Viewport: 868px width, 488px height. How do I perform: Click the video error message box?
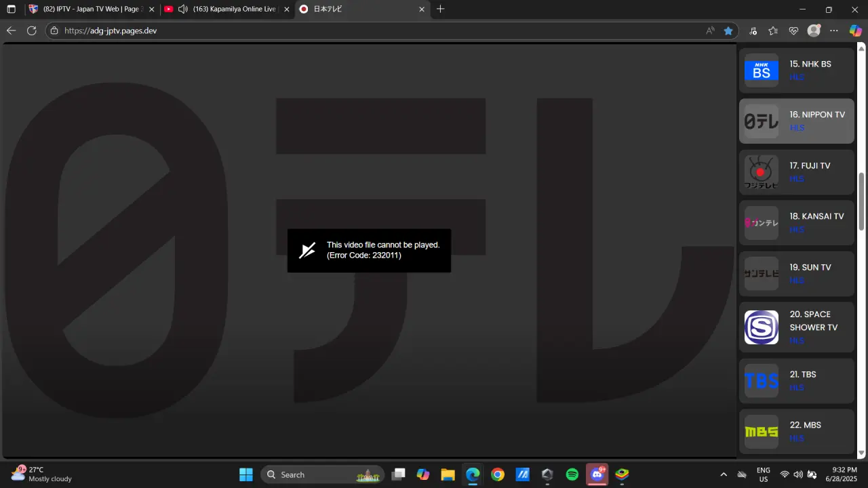point(369,251)
